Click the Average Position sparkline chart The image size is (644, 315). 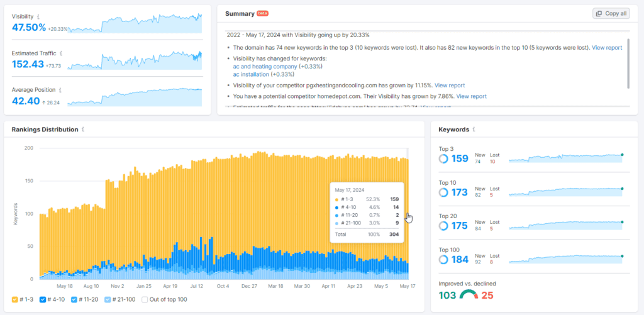click(x=135, y=97)
